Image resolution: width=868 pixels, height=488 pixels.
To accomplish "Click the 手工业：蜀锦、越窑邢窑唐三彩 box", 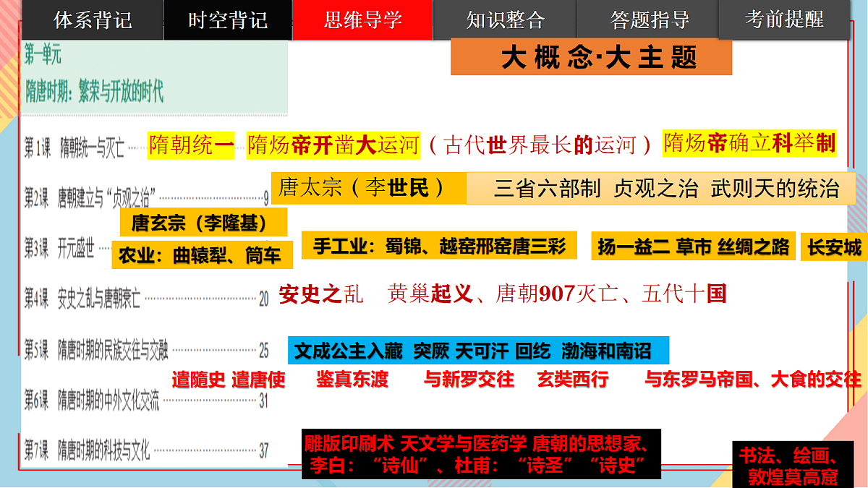I will (439, 246).
